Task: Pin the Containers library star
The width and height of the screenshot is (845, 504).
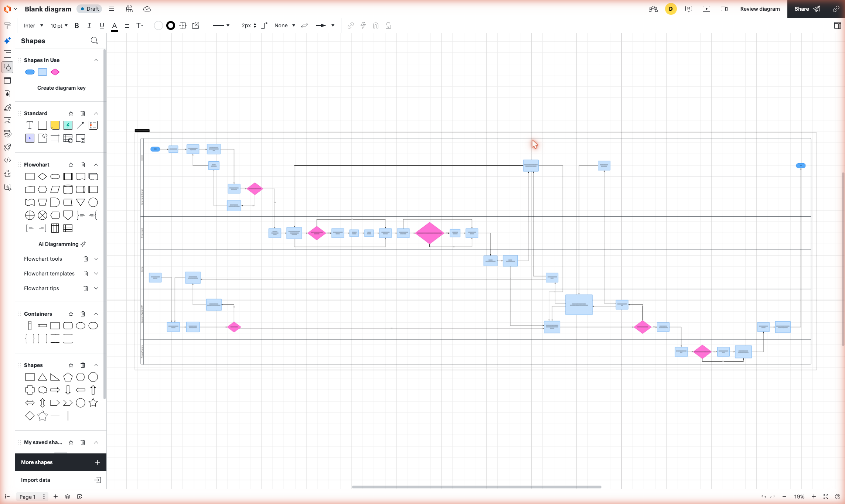Action: 71,314
